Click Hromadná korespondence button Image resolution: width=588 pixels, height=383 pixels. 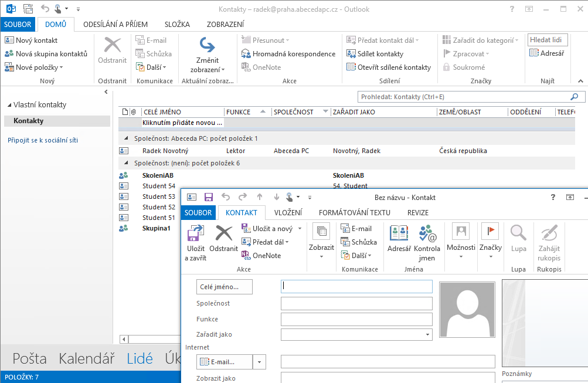(288, 53)
